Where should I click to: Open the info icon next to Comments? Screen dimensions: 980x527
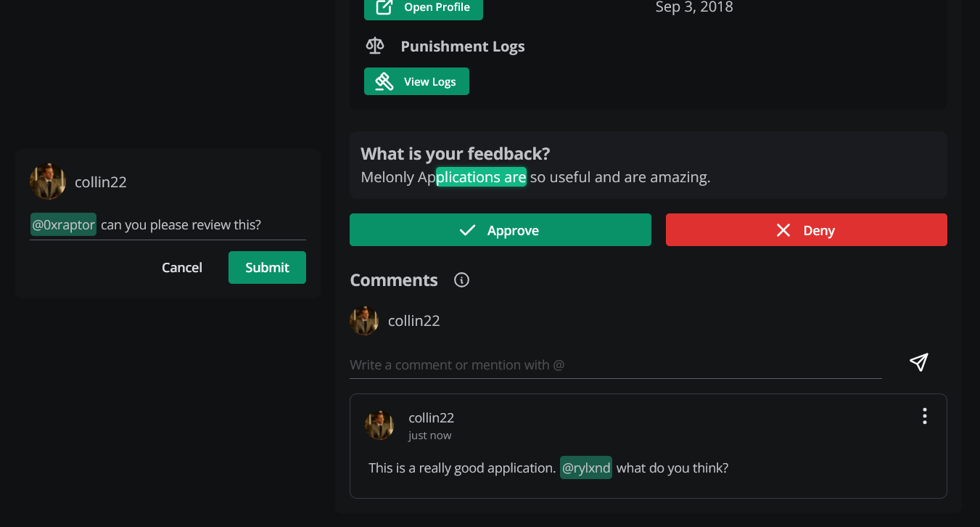click(x=461, y=279)
